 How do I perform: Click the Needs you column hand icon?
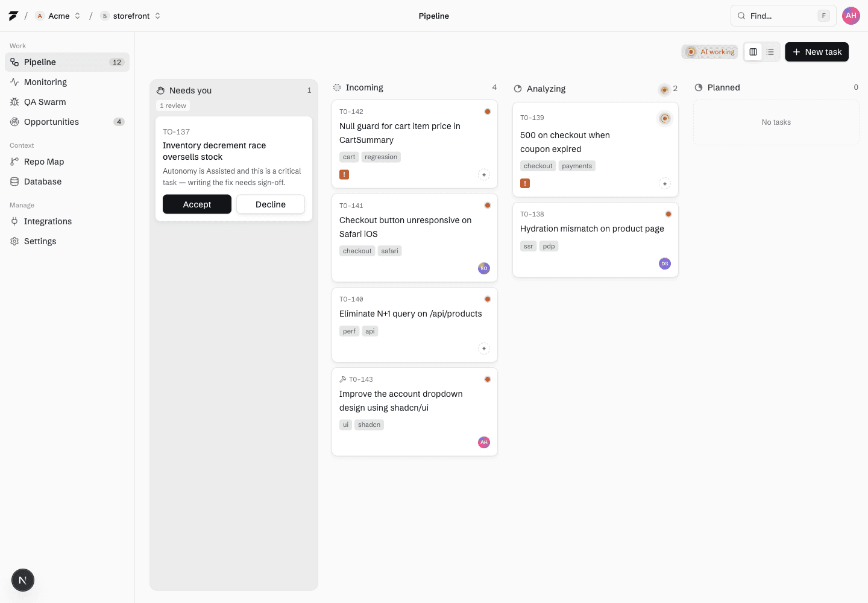pos(161,90)
